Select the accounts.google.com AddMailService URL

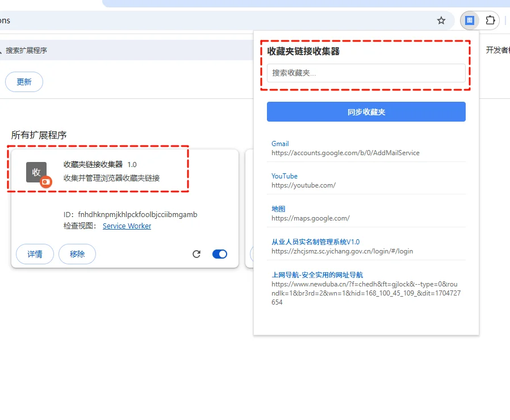click(x=345, y=153)
